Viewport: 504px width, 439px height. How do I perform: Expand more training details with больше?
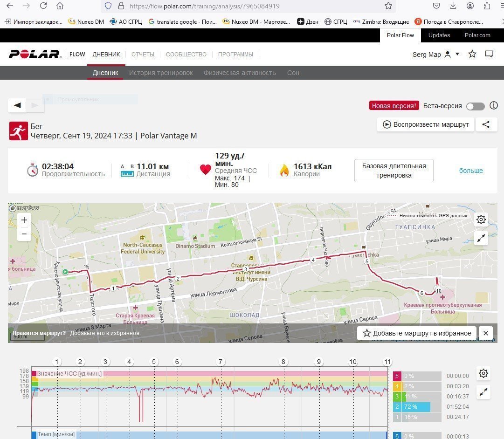[x=471, y=171]
